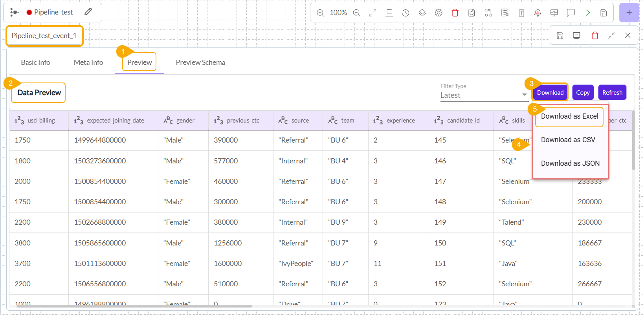Click the pencil icon to rename Pipeline_test
Image resolution: width=644 pixels, height=315 pixels.
88,12
